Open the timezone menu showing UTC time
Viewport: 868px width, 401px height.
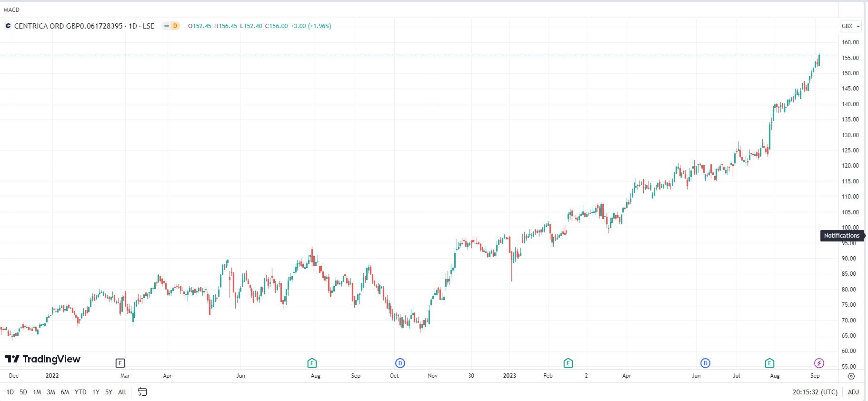click(815, 392)
